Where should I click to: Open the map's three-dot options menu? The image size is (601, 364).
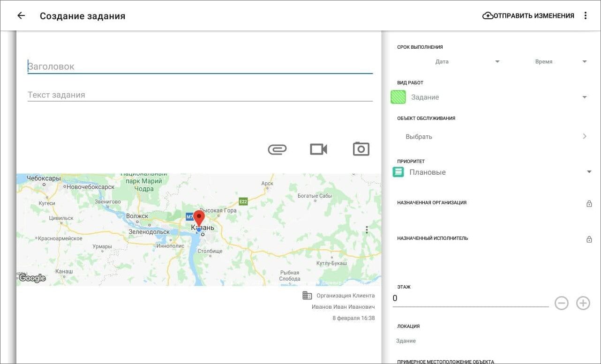pos(367,230)
